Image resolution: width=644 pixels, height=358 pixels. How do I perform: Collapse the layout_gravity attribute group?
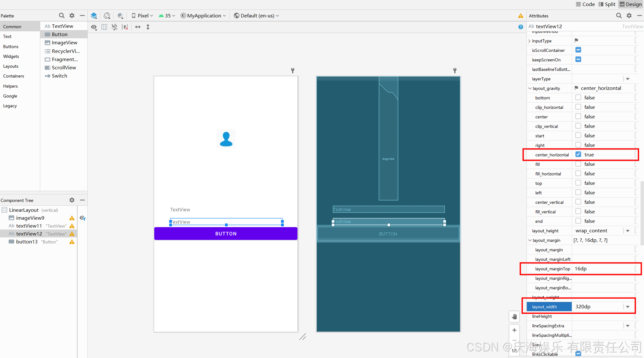click(x=530, y=88)
